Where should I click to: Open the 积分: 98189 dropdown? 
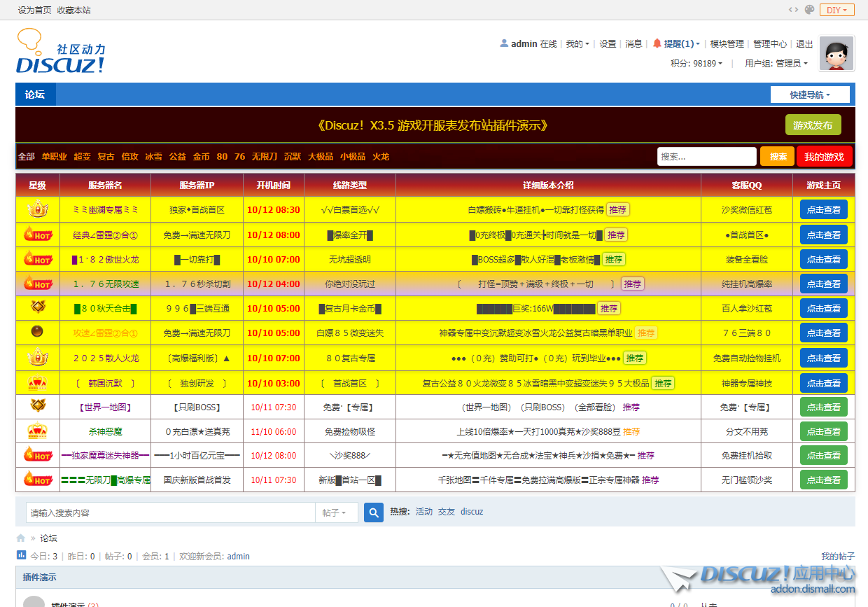click(x=696, y=63)
